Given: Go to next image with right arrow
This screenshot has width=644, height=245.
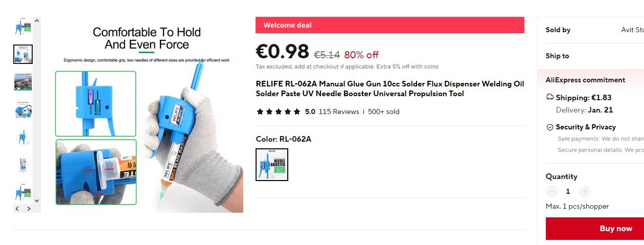Looking at the screenshot, I should point(29,209).
